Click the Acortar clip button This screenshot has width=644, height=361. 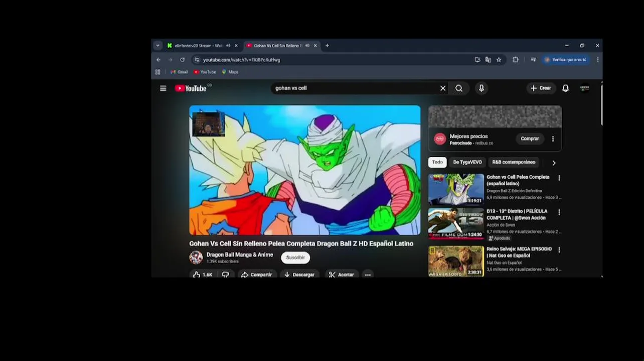tap(342, 275)
